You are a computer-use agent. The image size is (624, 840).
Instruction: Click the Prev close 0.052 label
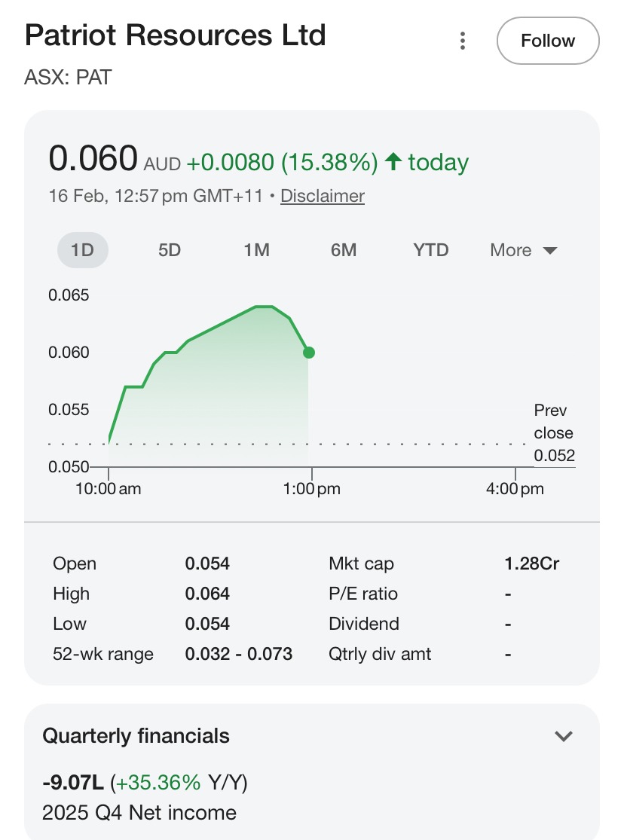pyautogui.click(x=554, y=433)
